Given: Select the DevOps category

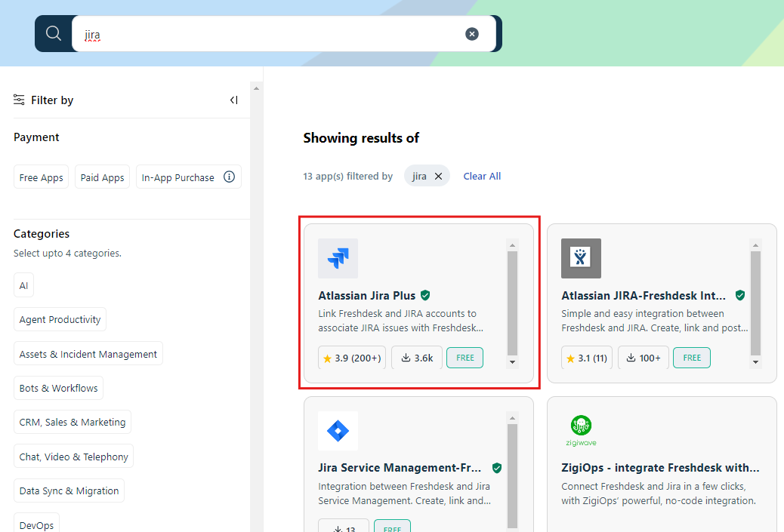Looking at the screenshot, I should (x=36, y=524).
